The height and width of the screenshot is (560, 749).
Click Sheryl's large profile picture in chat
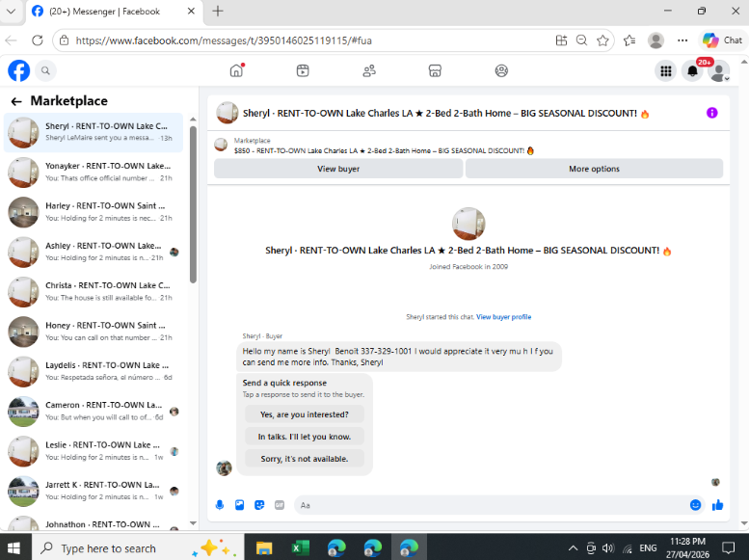(x=468, y=224)
